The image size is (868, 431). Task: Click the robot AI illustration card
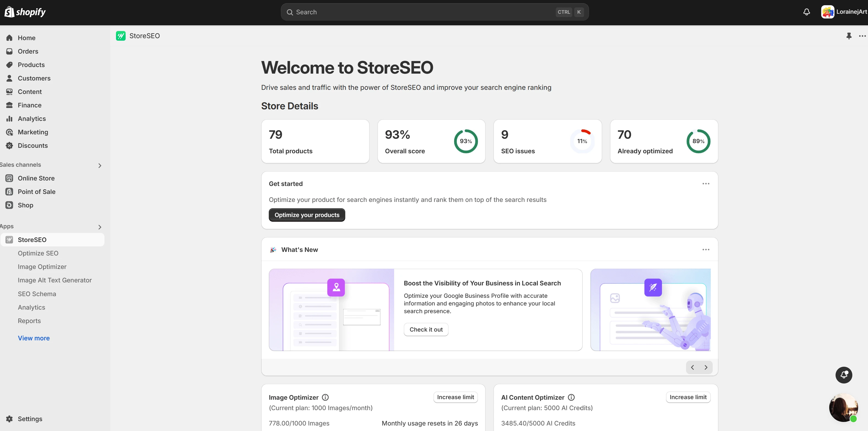click(651, 310)
